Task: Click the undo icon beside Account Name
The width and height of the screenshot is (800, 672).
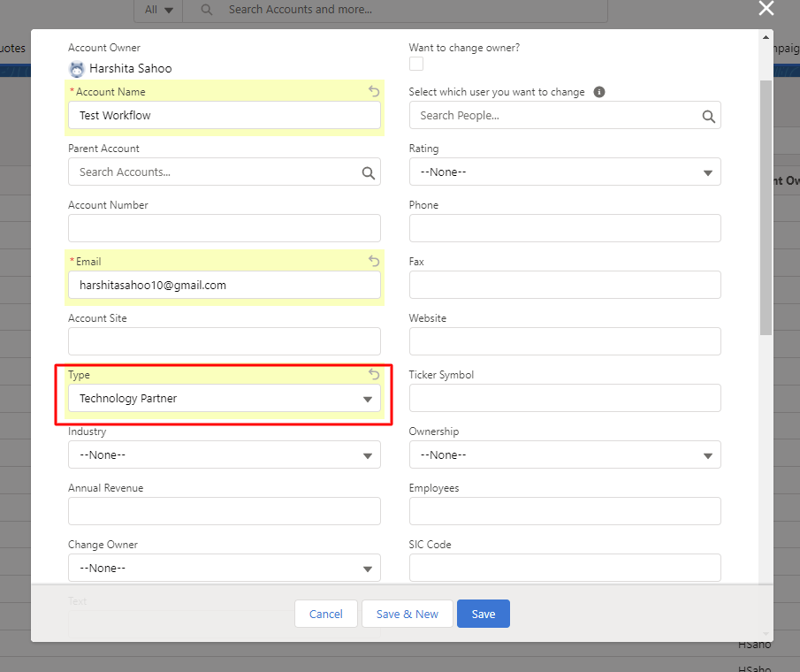Action: [x=374, y=91]
